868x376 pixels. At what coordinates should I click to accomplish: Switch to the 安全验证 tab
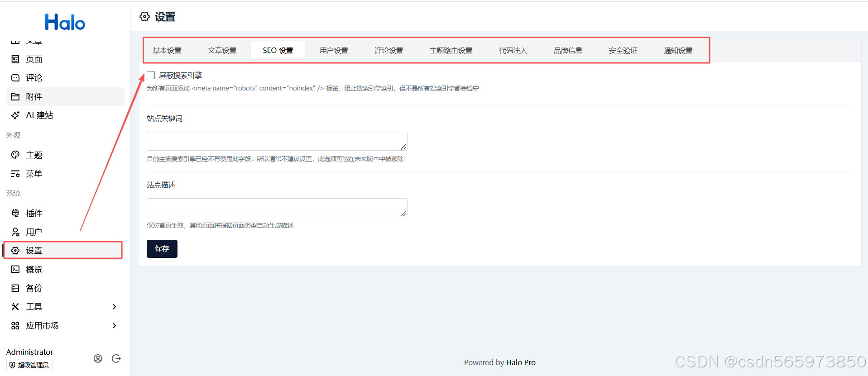pyautogui.click(x=623, y=50)
